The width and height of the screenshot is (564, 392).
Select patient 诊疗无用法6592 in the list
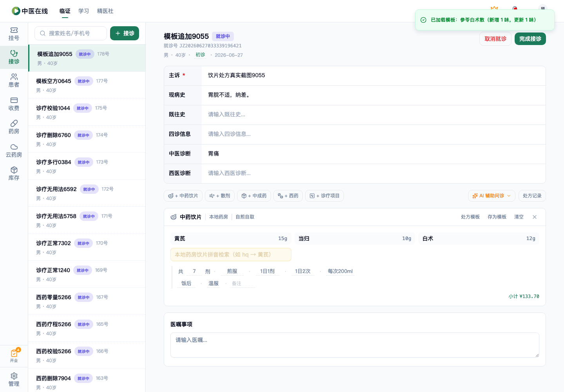tap(87, 193)
